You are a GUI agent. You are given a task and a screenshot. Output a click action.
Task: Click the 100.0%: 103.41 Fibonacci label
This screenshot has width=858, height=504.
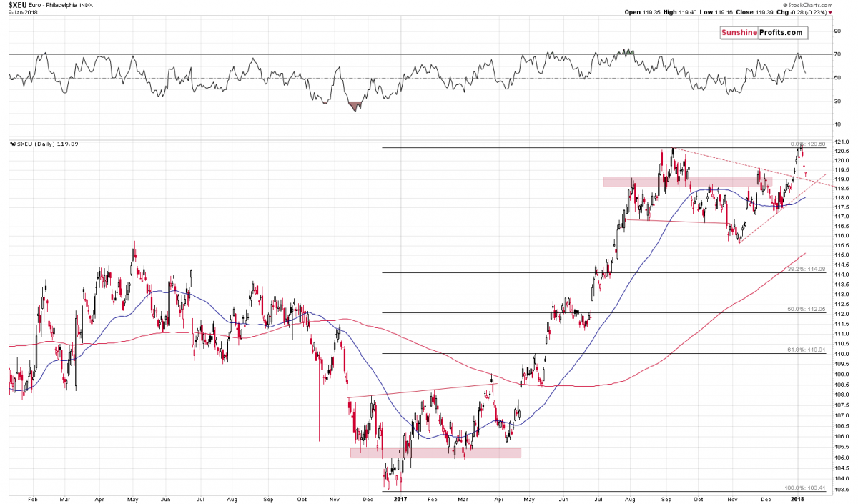(x=804, y=488)
